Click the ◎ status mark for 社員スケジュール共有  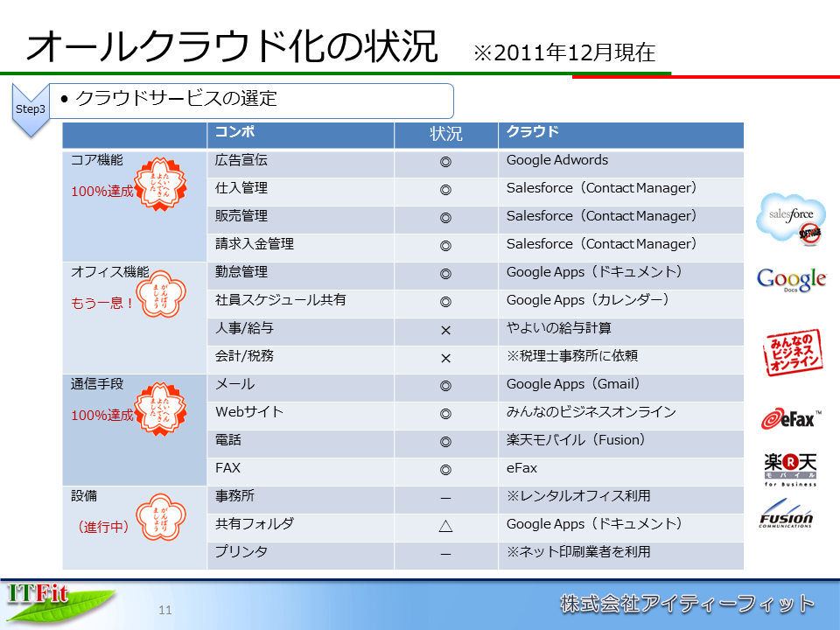(445, 302)
